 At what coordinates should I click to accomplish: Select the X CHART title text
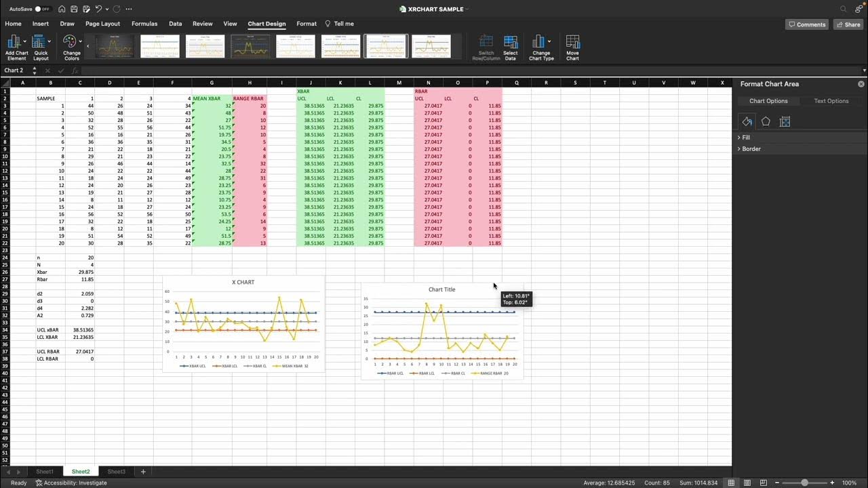[243, 282]
